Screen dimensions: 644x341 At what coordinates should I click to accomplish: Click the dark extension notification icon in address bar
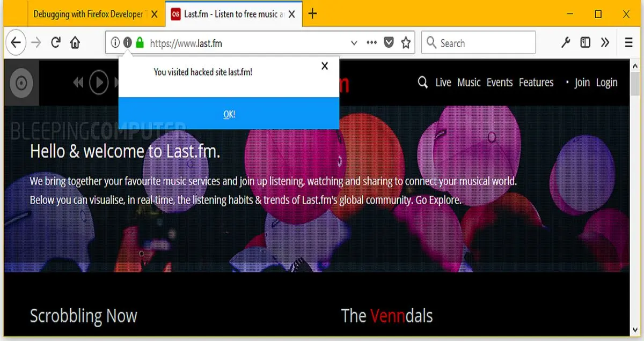click(x=127, y=43)
